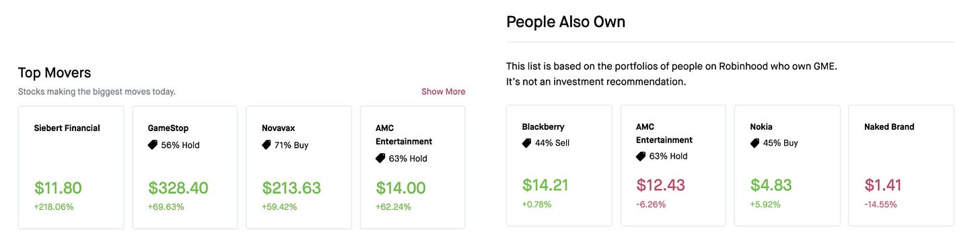Click the Novavax 71% Buy tag icon
Image resolution: width=980 pixels, height=248 pixels.
pyautogui.click(x=267, y=144)
